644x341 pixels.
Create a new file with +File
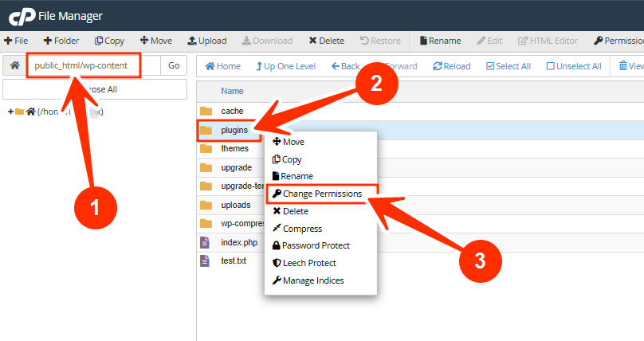tap(16, 41)
